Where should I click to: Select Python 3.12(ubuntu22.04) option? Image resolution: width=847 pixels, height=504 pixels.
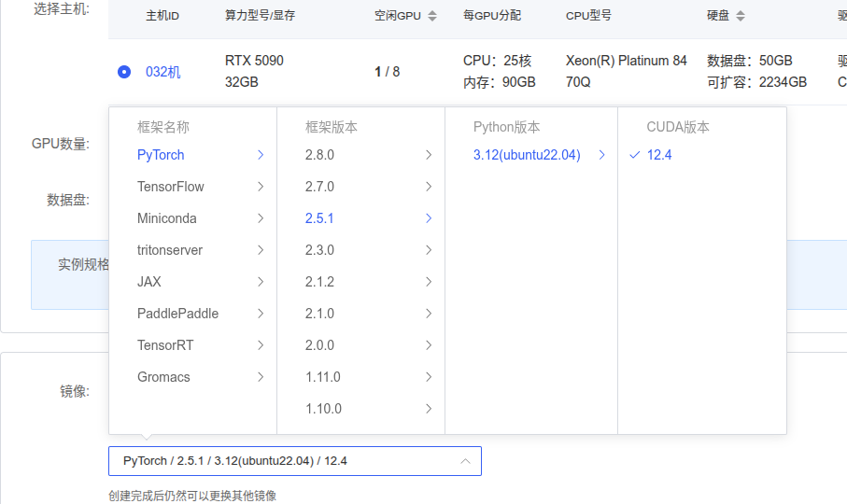pyautogui.click(x=527, y=155)
